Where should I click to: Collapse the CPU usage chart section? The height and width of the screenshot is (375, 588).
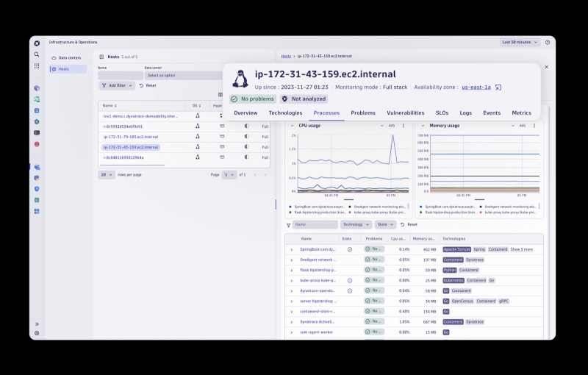tap(292, 126)
